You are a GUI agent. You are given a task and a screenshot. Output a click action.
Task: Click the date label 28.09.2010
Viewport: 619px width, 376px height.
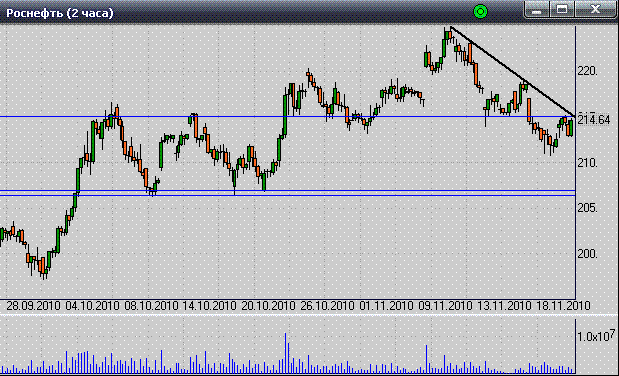[x=34, y=306]
